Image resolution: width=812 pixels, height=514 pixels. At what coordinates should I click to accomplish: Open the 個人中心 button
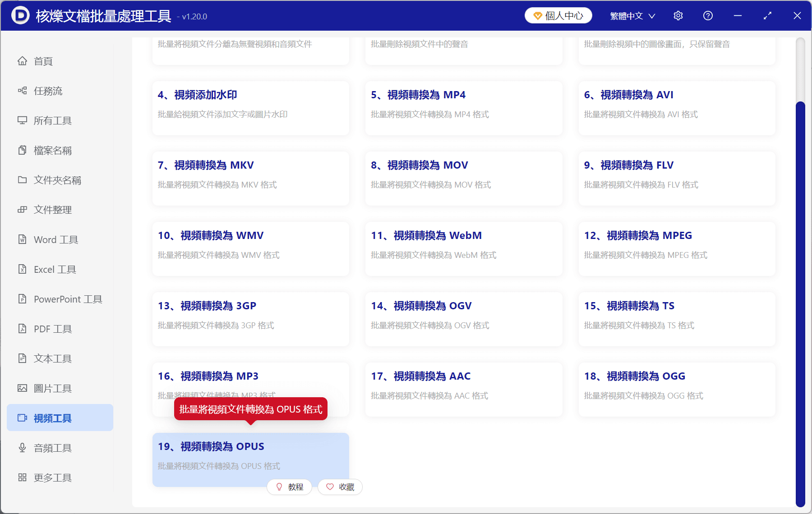(x=558, y=16)
